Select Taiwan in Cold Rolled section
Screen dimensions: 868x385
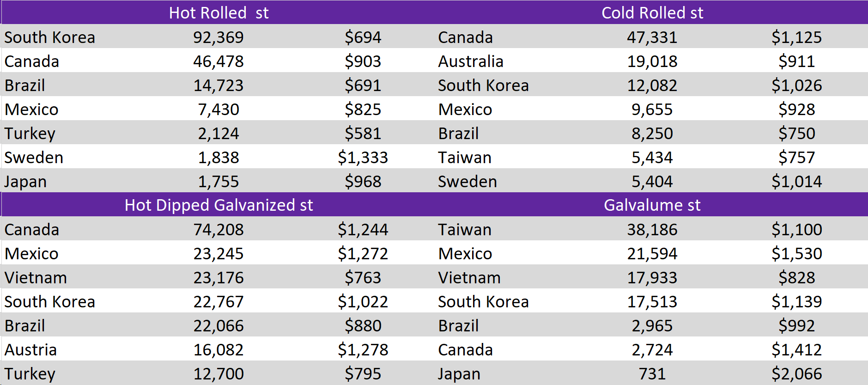click(x=465, y=158)
